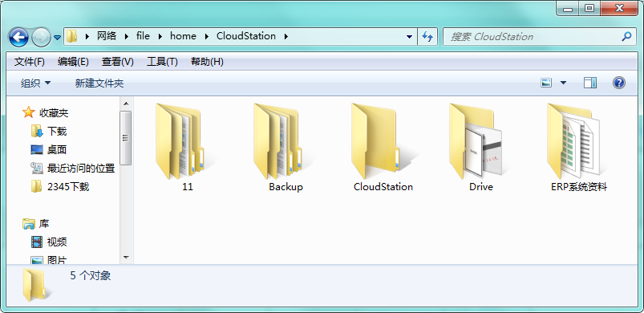Click the search magnifier icon
644x313 pixels.
tap(626, 37)
